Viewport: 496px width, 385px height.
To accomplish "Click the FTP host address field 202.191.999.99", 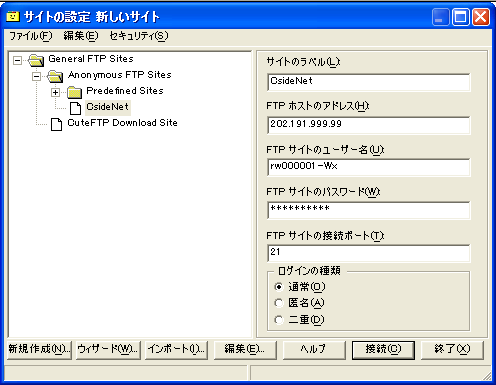I will click(x=369, y=125).
